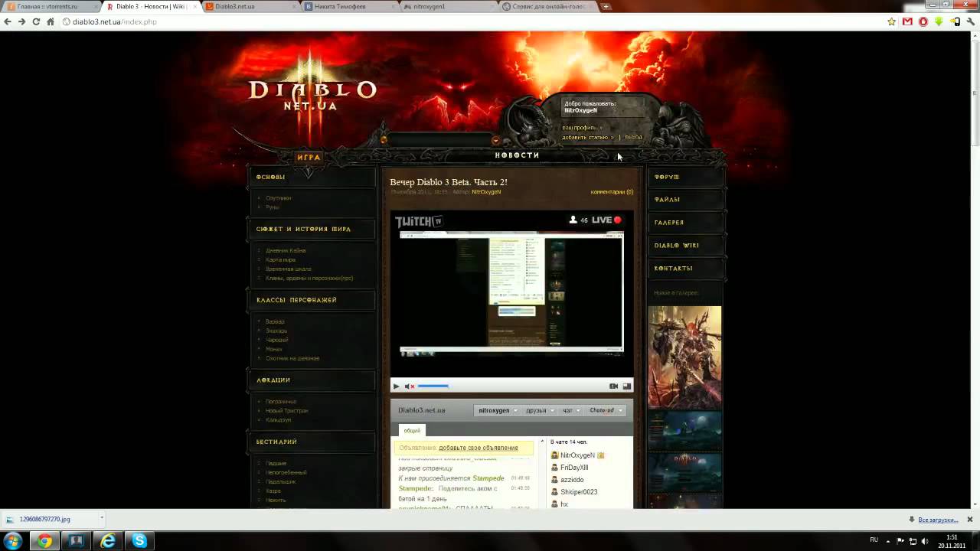Image resolution: width=980 pixels, height=551 pixels.
Task: Open Новый Тристрам location link
Action: click(x=287, y=411)
